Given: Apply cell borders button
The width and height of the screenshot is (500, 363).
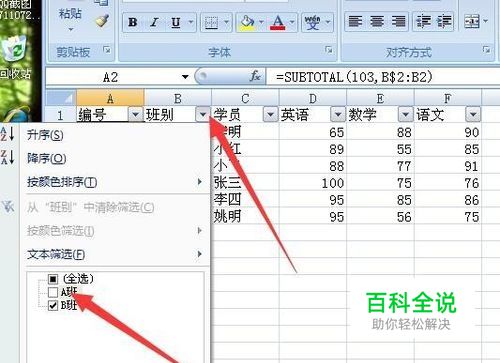Looking at the screenshot, I should point(211,22).
